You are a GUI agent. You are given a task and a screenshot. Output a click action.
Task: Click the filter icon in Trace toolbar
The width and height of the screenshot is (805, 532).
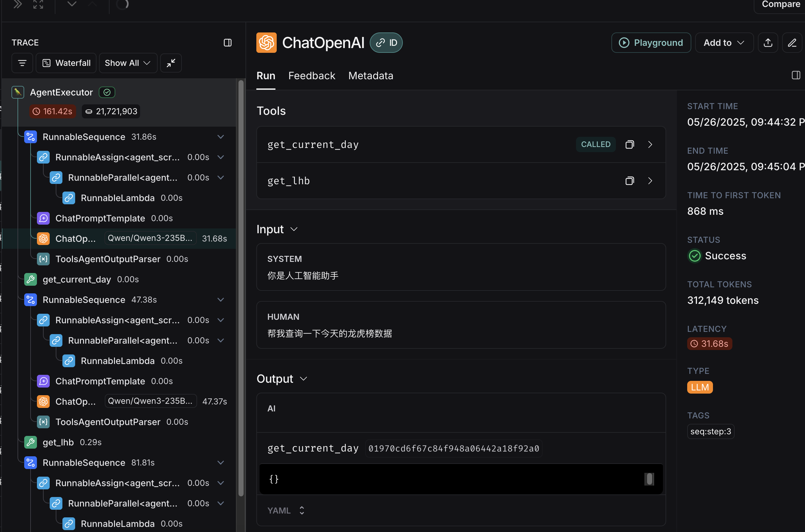(22, 63)
